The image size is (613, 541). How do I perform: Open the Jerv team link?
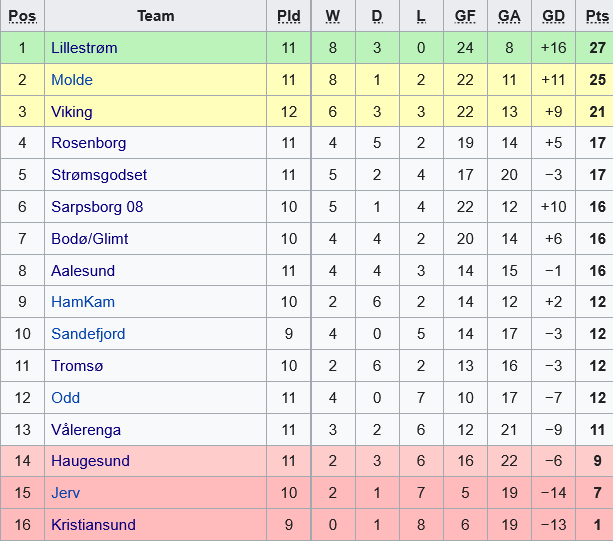[x=66, y=493]
